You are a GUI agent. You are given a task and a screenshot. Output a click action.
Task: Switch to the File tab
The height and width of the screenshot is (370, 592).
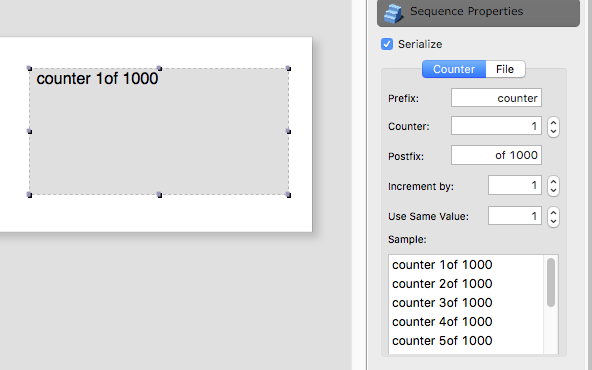coord(505,69)
